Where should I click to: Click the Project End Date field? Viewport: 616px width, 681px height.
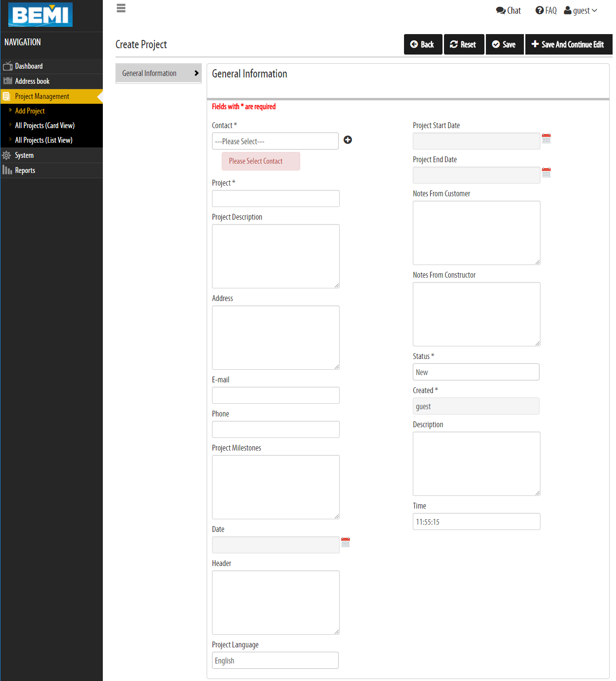click(477, 175)
